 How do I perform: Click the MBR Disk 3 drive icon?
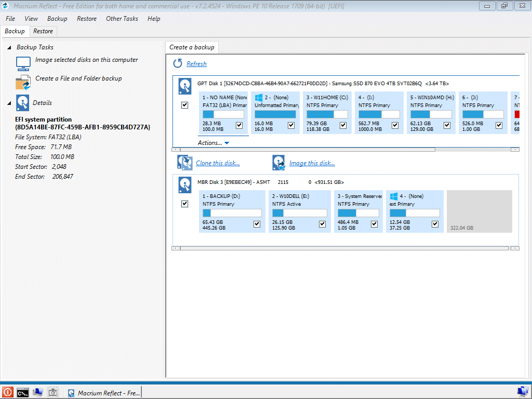pyautogui.click(x=185, y=185)
